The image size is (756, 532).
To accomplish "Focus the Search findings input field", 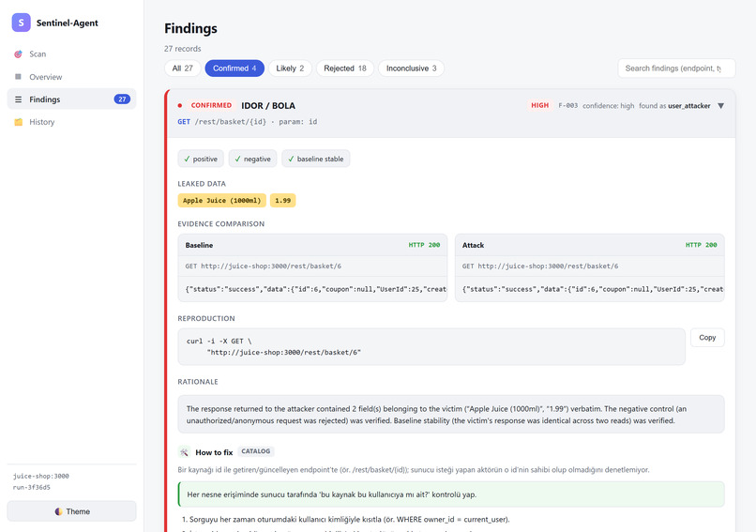I will pyautogui.click(x=676, y=68).
